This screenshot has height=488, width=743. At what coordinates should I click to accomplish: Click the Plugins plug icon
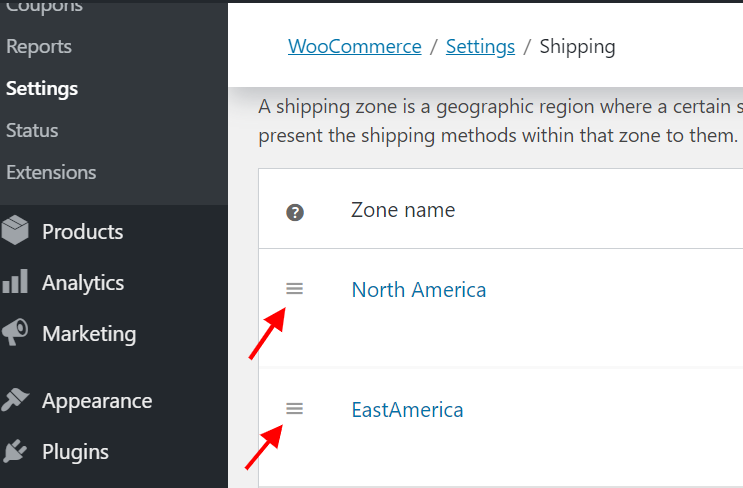click(15, 451)
